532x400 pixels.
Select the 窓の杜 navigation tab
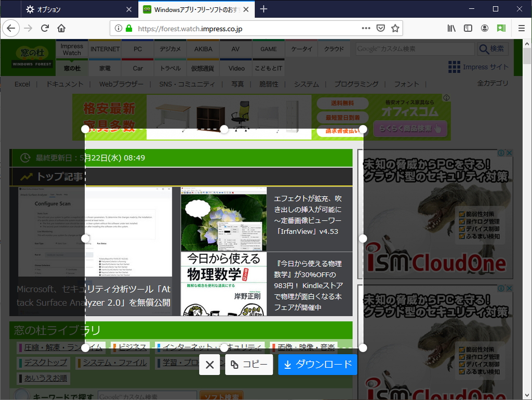tap(72, 67)
